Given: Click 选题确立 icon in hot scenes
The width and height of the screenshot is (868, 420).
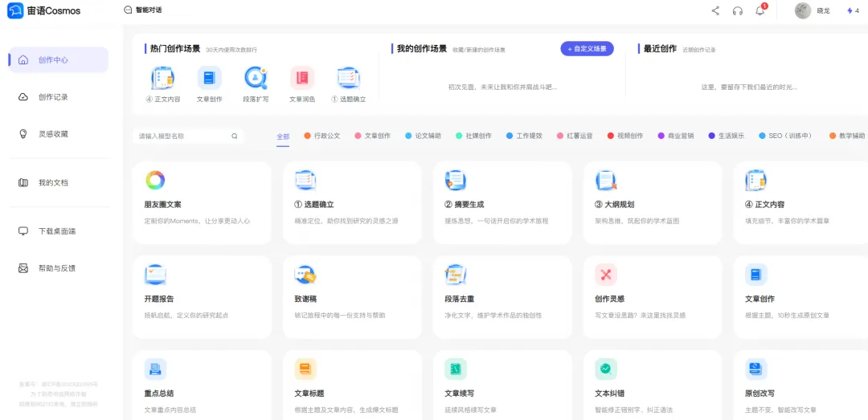Looking at the screenshot, I should point(349,78).
